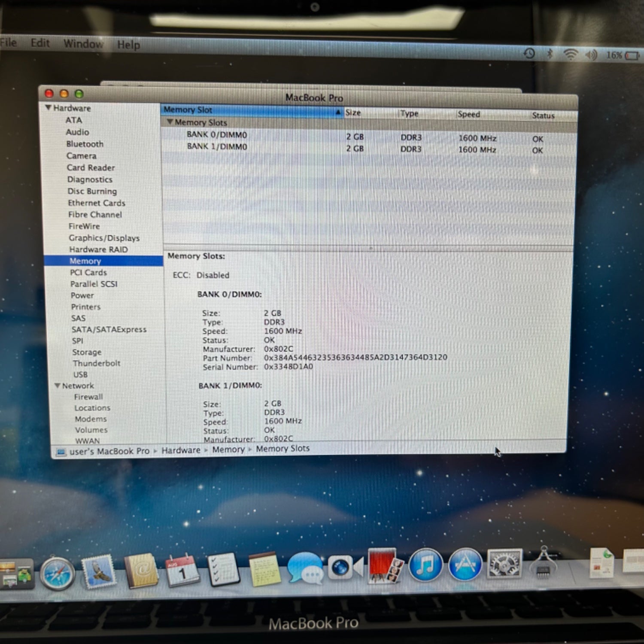The height and width of the screenshot is (644, 644).
Task: Open App Store in the Dock
Action: coord(465,565)
